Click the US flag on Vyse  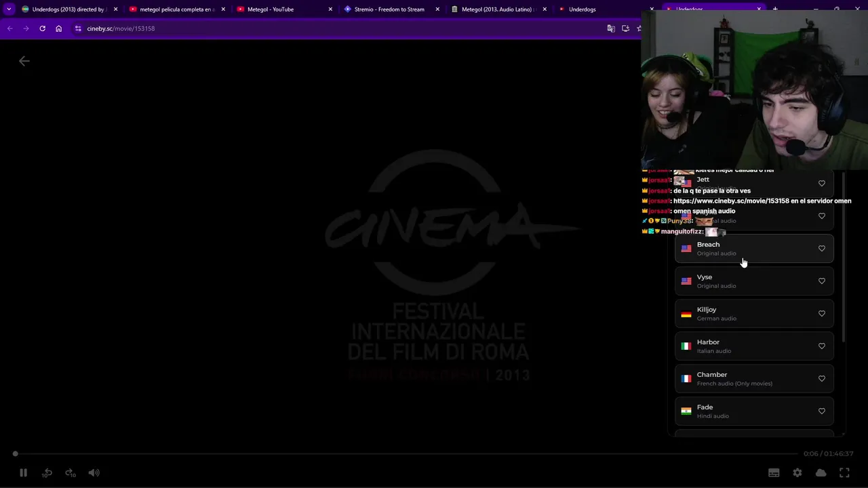tap(686, 281)
